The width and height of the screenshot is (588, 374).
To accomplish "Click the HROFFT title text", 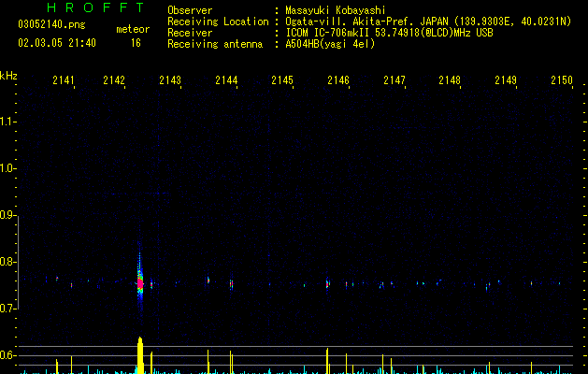I will (x=95, y=7).
